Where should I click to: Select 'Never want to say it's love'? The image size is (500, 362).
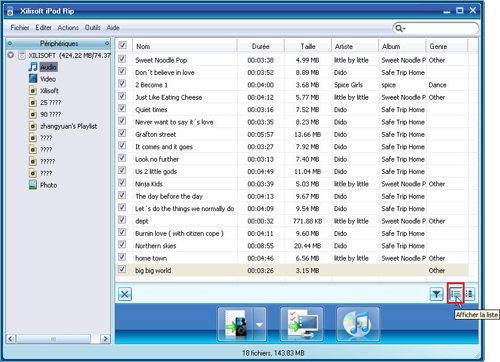(174, 122)
